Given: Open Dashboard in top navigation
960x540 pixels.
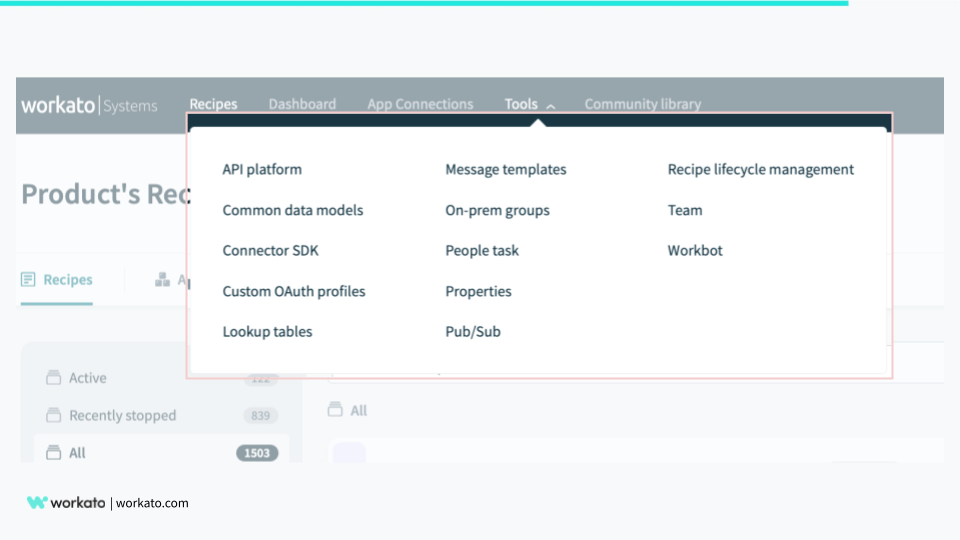Looking at the screenshot, I should click(302, 104).
